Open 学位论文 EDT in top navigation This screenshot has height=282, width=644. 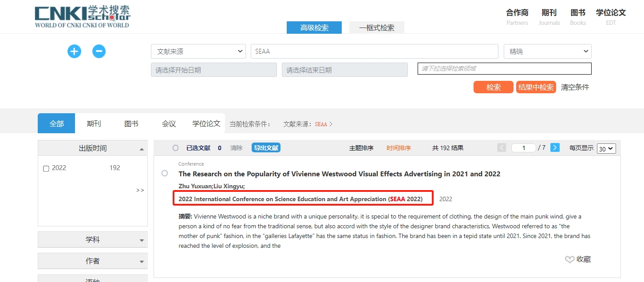pos(611,17)
